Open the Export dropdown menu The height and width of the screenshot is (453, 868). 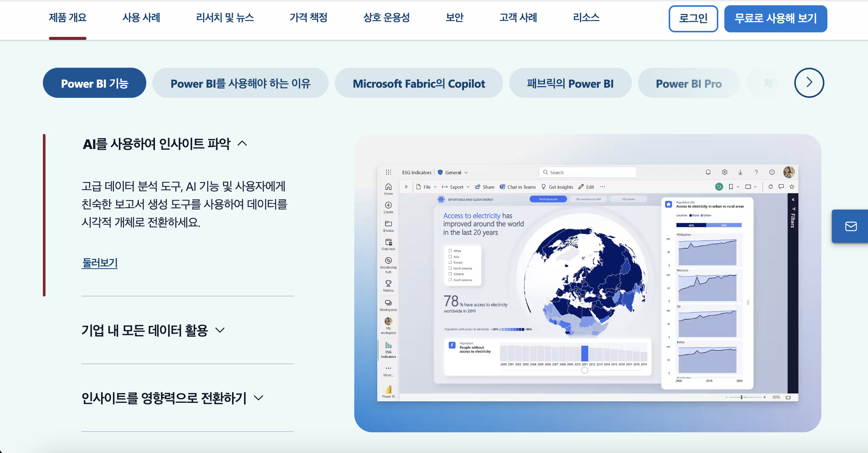click(455, 187)
